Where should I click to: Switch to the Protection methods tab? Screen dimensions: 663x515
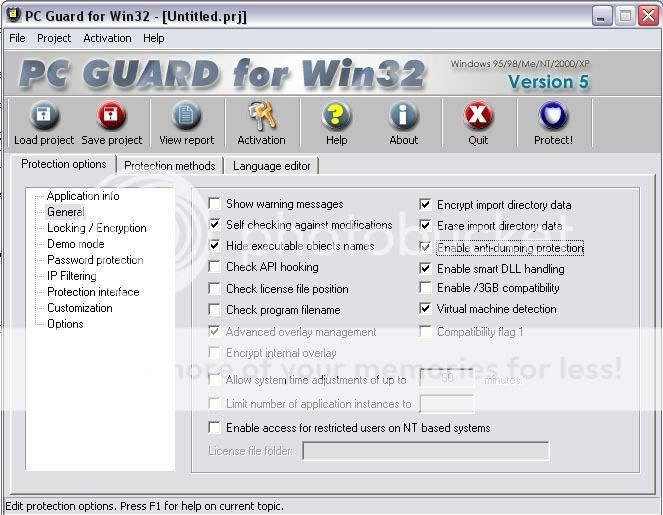coord(170,166)
